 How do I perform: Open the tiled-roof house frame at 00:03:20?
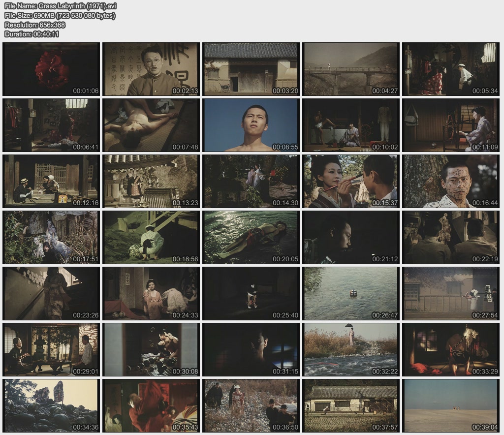point(251,69)
